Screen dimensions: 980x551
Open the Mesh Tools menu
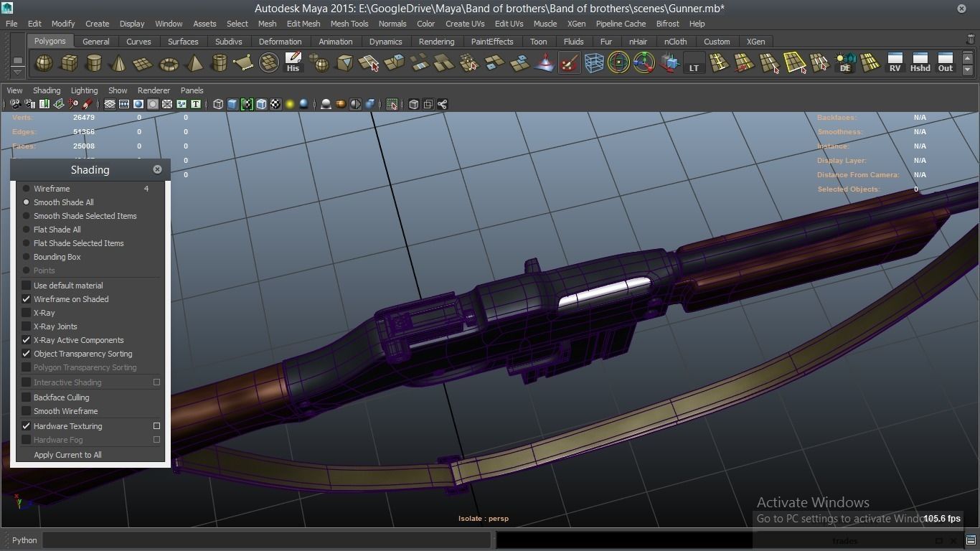349,24
